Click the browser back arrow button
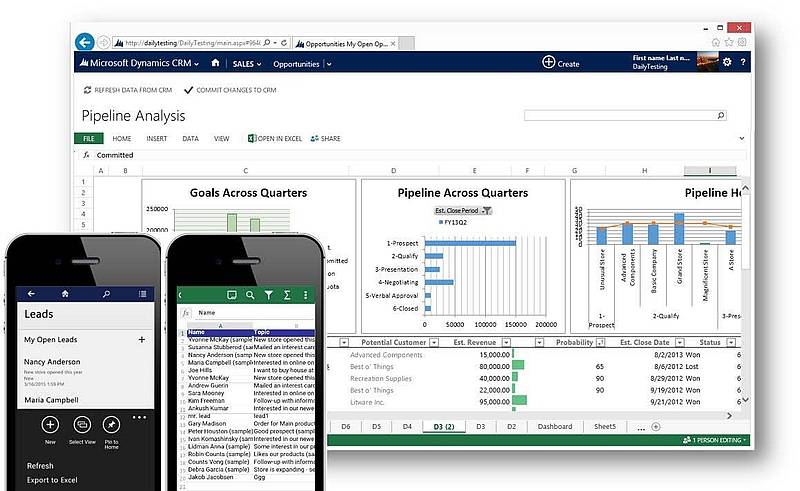This screenshot has height=491, width=800. click(85, 42)
